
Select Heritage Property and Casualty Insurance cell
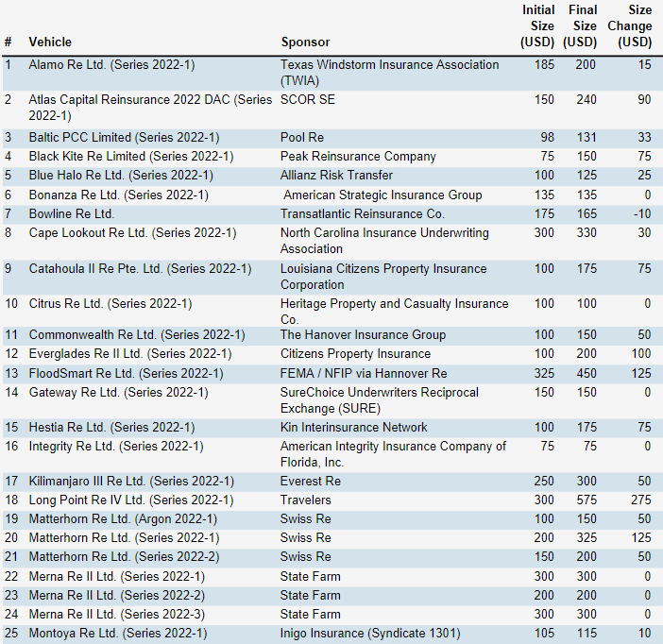click(394, 312)
